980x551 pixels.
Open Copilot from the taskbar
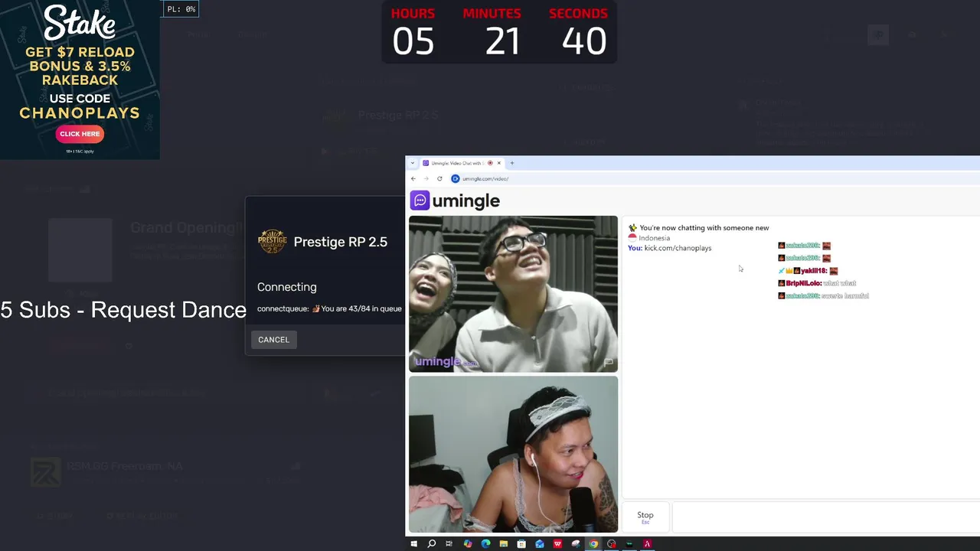468,544
